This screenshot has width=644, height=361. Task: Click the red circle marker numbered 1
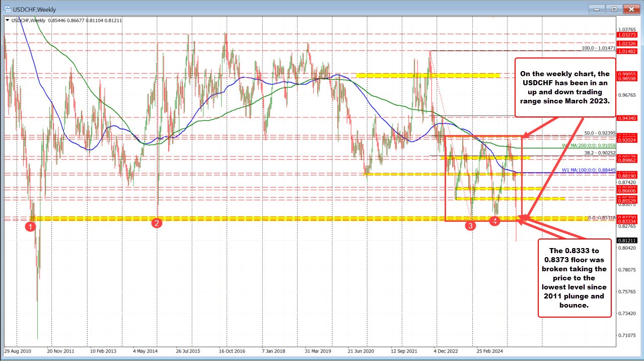pos(31,227)
